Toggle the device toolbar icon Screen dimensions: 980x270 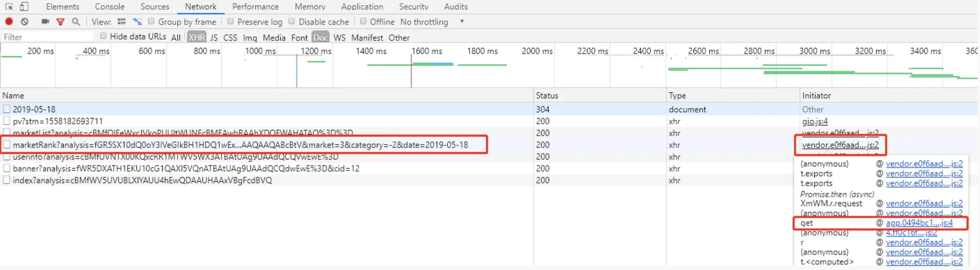point(24,6)
